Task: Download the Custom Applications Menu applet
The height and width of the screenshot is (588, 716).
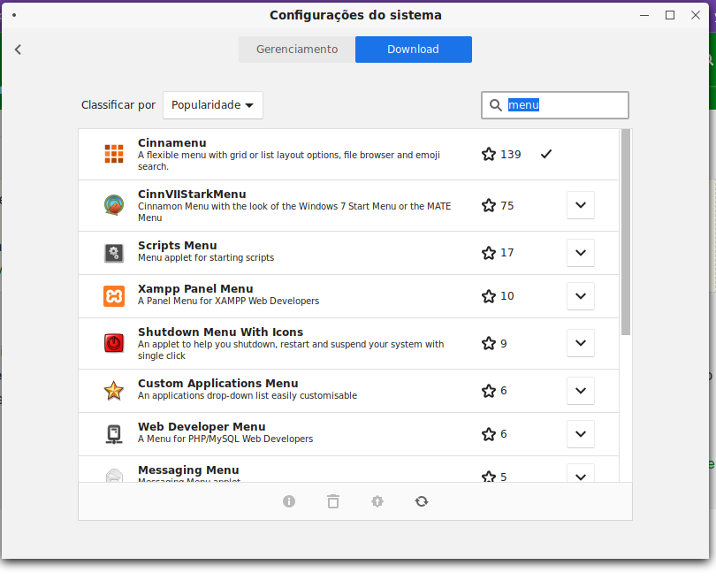Action: coord(581,391)
